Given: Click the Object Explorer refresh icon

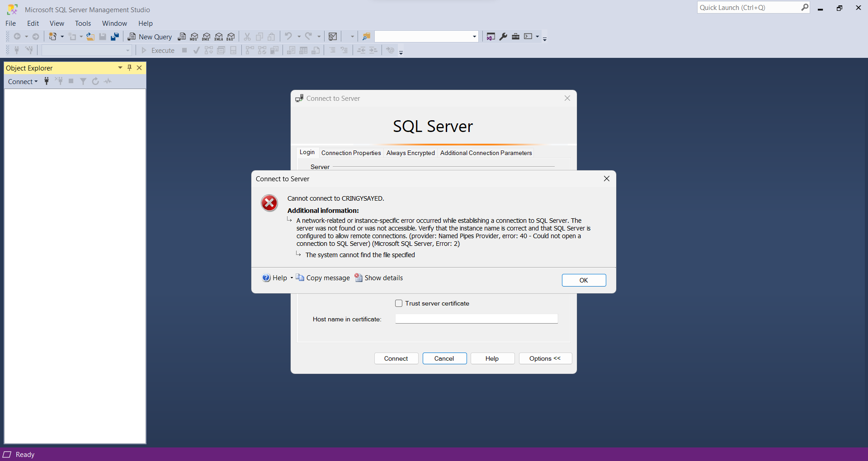Looking at the screenshot, I should 95,81.
